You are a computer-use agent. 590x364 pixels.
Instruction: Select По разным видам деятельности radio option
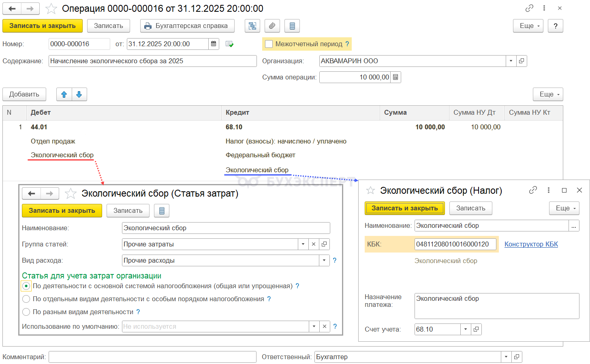click(x=26, y=312)
